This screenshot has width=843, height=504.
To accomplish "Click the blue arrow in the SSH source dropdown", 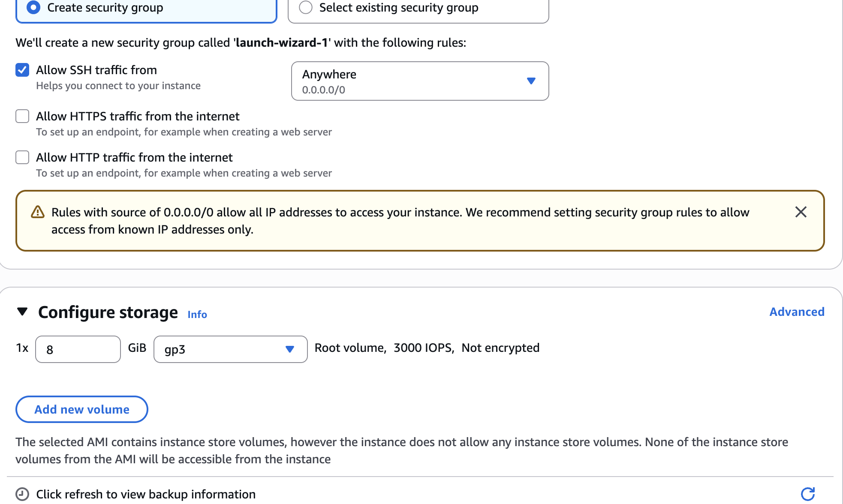I will (531, 81).
